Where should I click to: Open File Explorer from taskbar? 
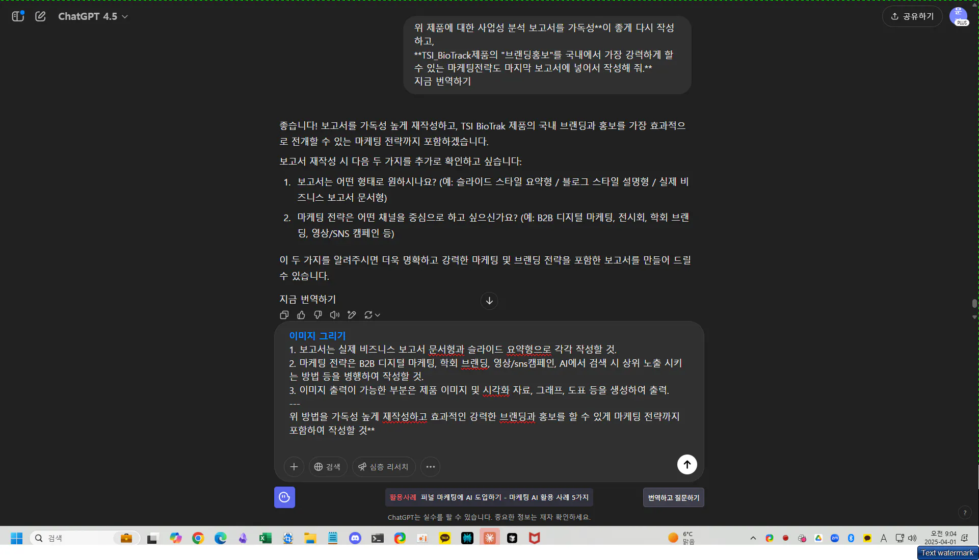point(310,538)
